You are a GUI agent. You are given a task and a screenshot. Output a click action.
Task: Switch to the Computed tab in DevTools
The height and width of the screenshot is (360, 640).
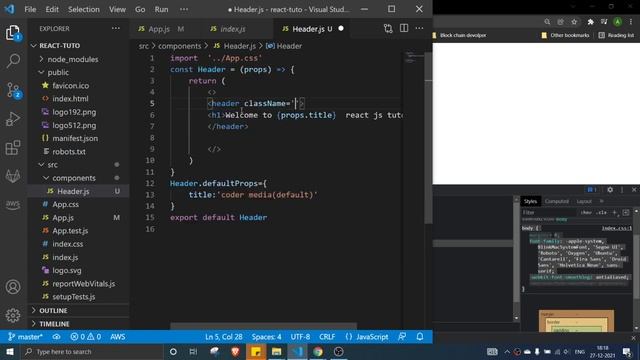557,201
